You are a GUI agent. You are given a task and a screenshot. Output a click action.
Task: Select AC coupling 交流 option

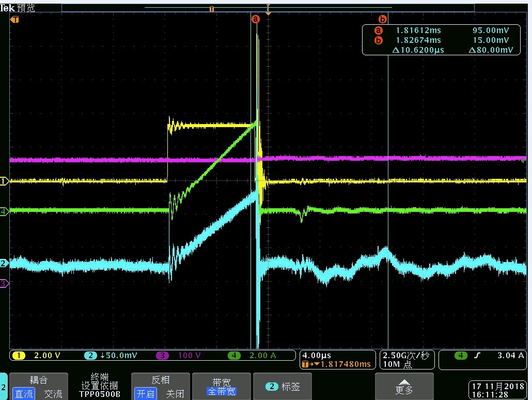[x=53, y=394]
